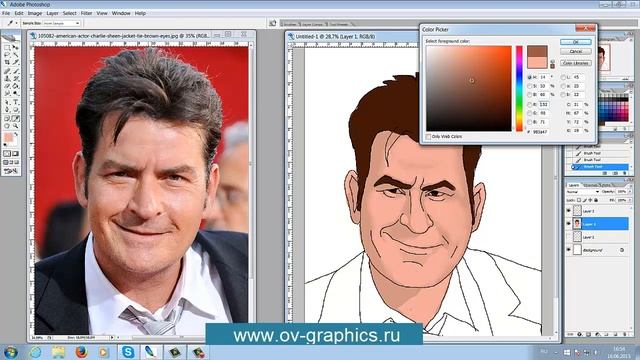Open the Sample Size dropdown
The image size is (640, 360).
click(x=61, y=23)
